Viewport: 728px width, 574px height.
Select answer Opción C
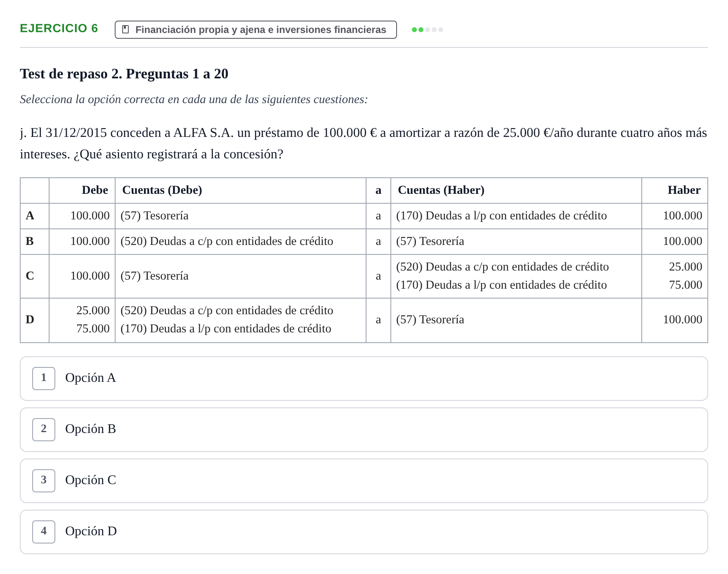point(364,481)
